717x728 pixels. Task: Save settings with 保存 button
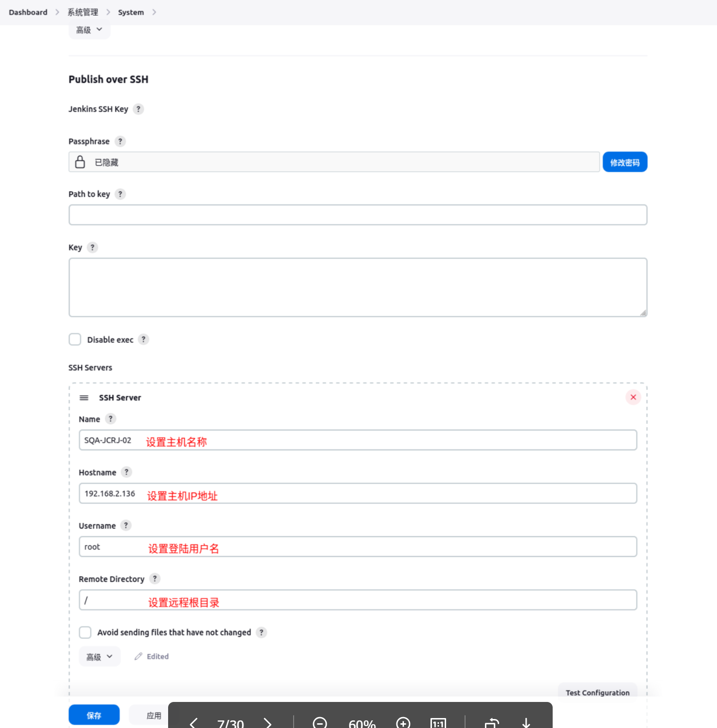(x=94, y=715)
